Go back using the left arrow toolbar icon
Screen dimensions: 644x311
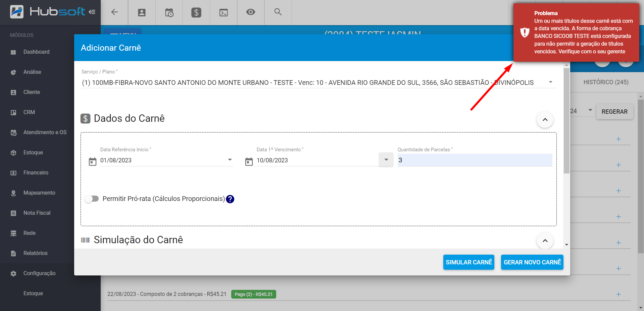[114, 12]
